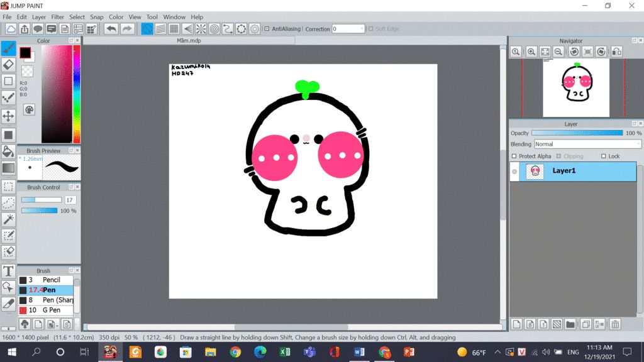The image size is (644, 362).
Task: Open the Correction value dropdown
Action: point(362,29)
